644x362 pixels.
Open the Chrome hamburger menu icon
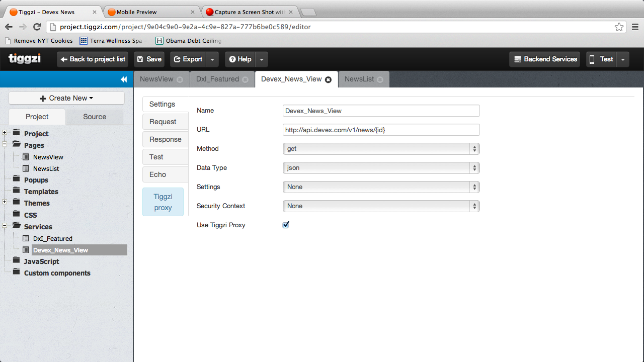634,27
